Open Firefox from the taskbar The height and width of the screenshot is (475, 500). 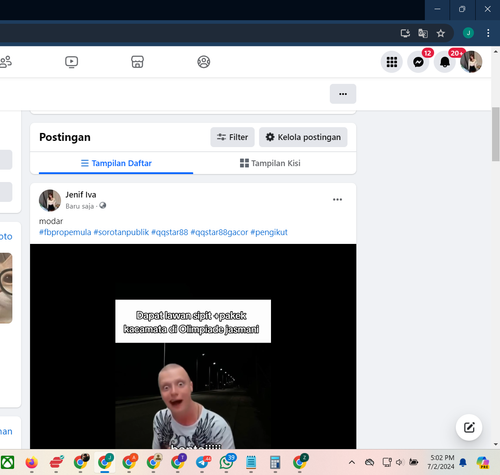point(32,463)
